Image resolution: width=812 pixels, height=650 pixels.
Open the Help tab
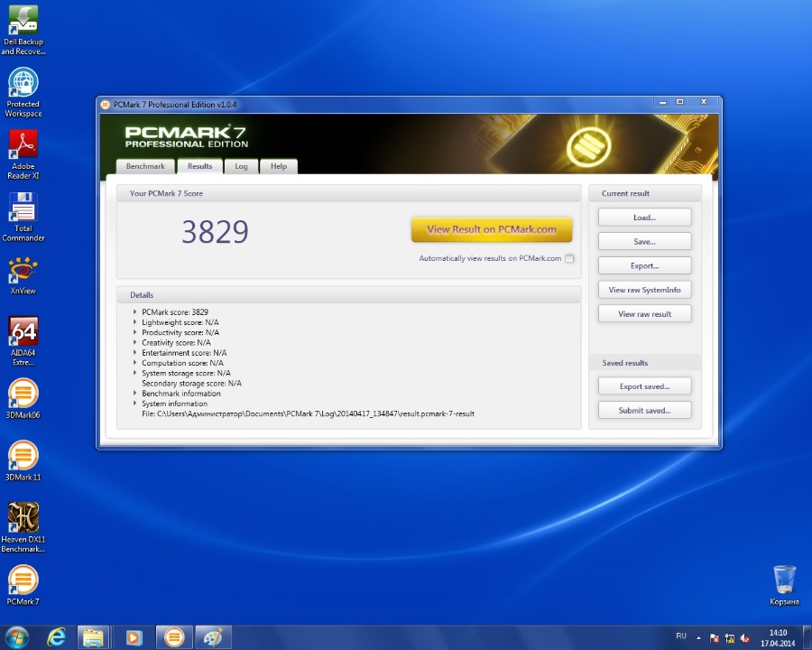pyautogui.click(x=279, y=166)
